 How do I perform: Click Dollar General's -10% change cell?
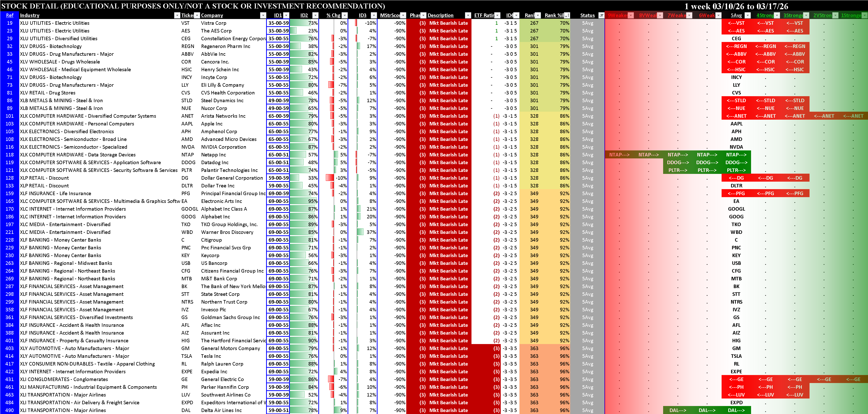point(340,178)
